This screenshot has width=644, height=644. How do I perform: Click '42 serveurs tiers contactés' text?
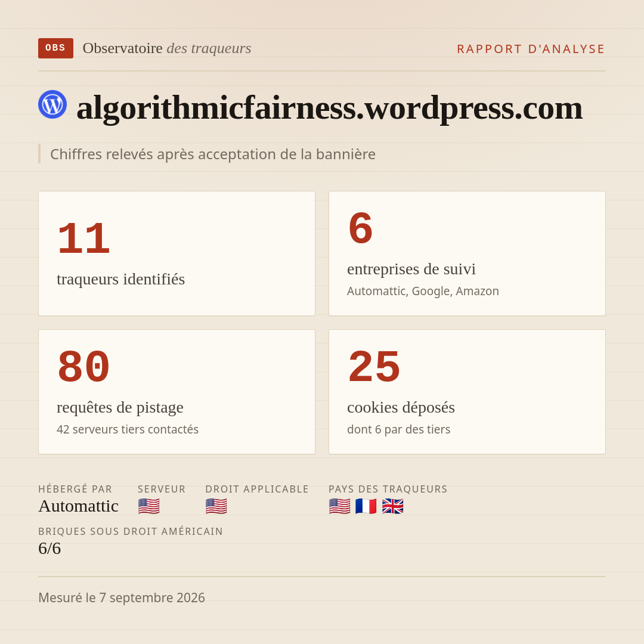pos(128,429)
